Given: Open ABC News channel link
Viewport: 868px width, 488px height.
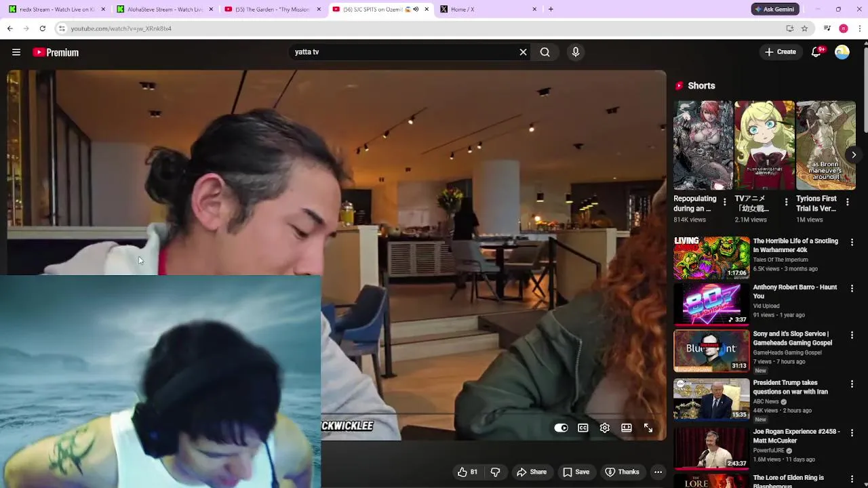Looking at the screenshot, I should [766, 401].
